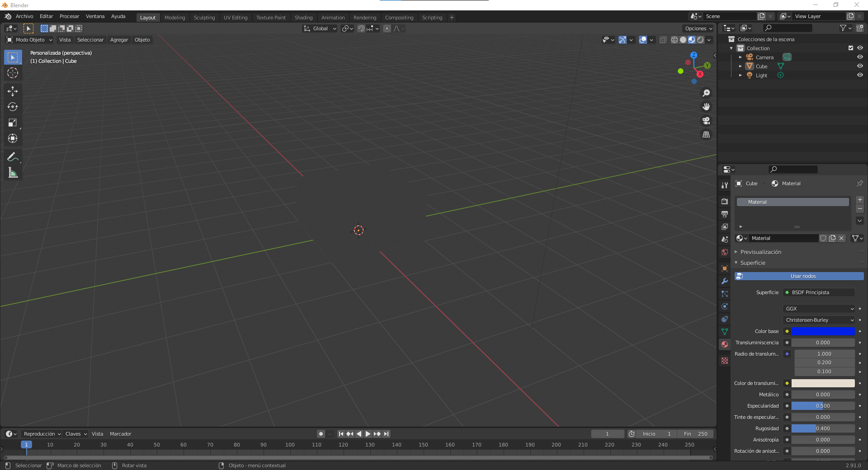Open the Output properties printer icon
The width and height of the screenshot is (868, 470).
click(725, 214)
